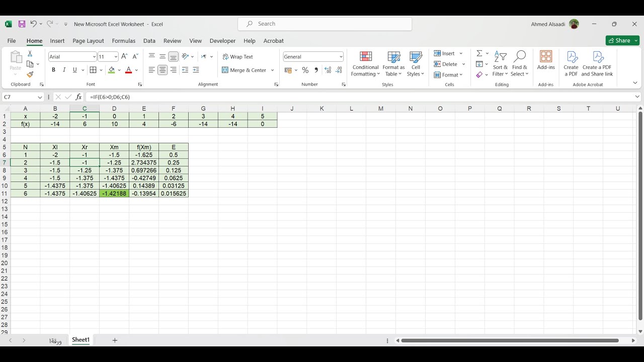Click the AutoSum sigma icon
The width and height of the screenshot is (644, 362).
479,53
